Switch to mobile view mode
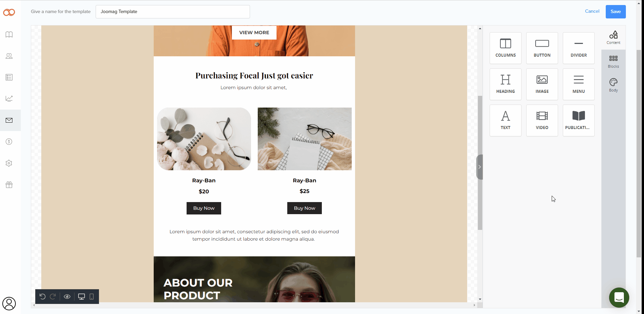The image size is (644, 314). pos(92,297)
